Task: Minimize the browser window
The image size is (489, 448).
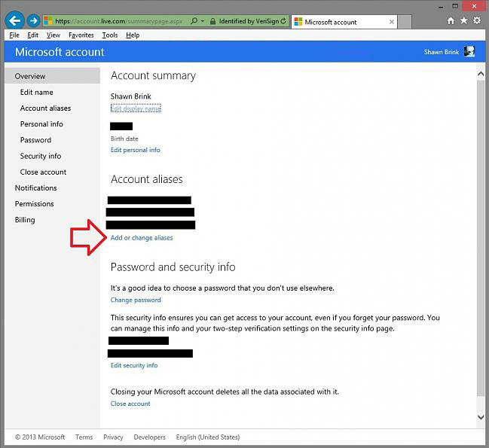Action: click(441, 6)
